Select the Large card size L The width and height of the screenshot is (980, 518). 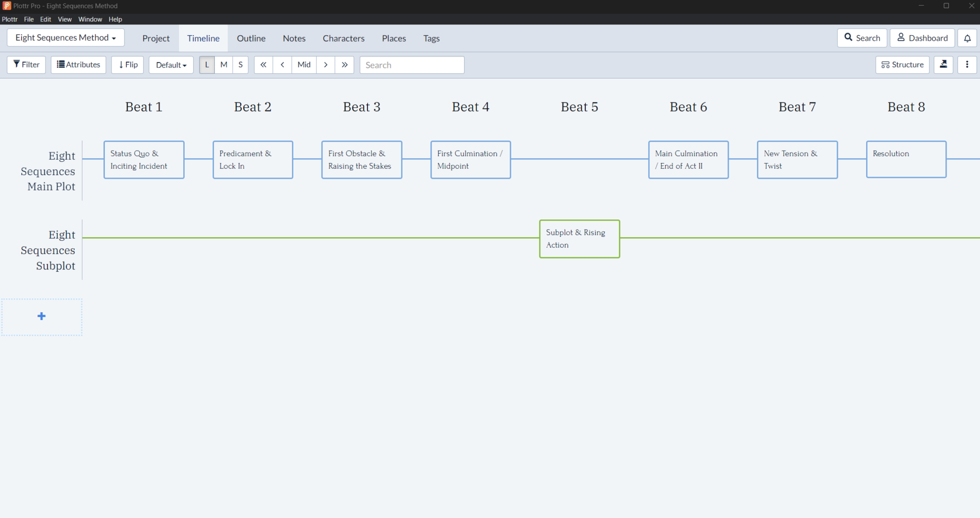tap(207, 65)
